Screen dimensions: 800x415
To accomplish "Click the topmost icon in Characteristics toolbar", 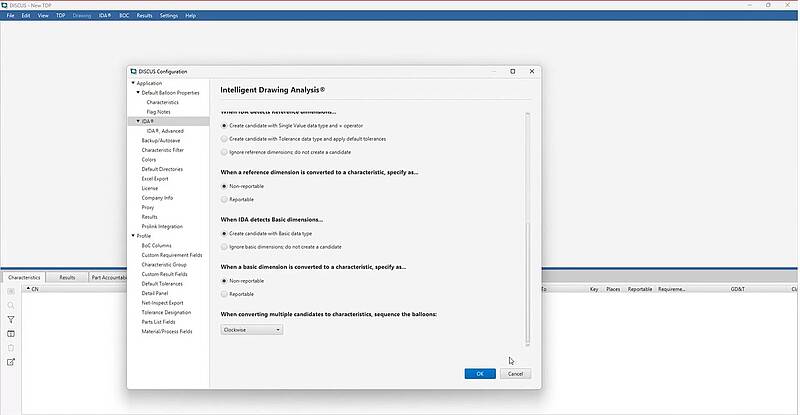I will [x=11, y=291].
